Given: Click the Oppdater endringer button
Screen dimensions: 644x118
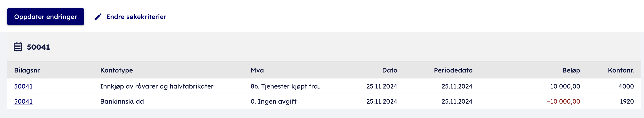Looking at the screenshot, I should (45, 16).
